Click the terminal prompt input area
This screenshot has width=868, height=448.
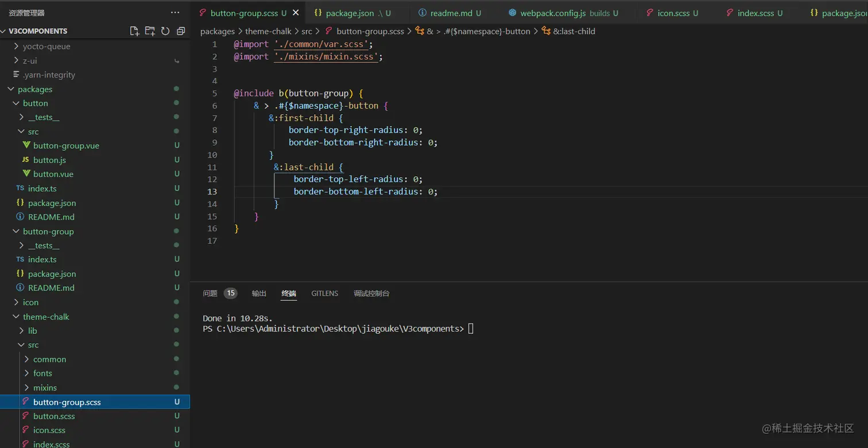click(471, 329)
